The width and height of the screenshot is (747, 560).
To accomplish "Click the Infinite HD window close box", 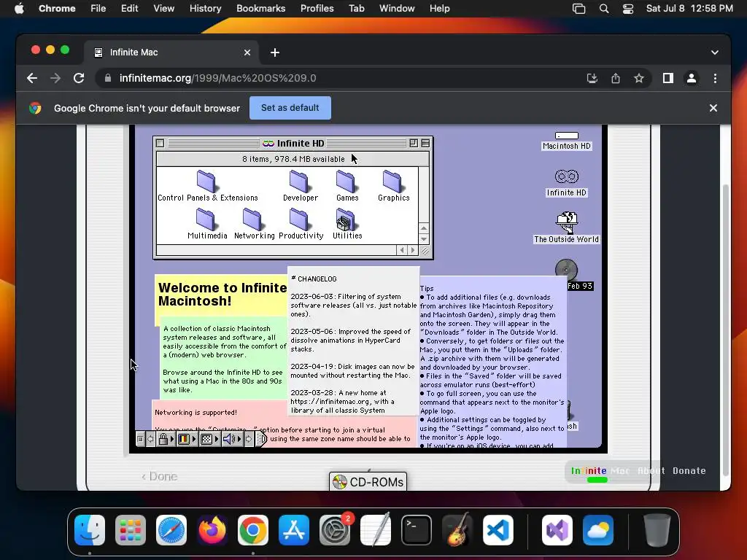I will click(160, 143).
